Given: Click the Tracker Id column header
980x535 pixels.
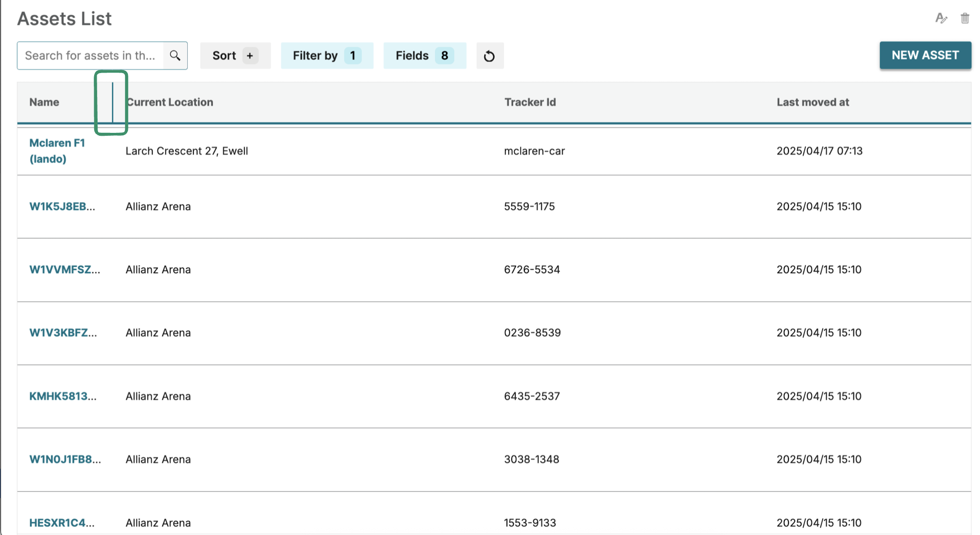Looking at the screenshot, I should tap(530, 102).
